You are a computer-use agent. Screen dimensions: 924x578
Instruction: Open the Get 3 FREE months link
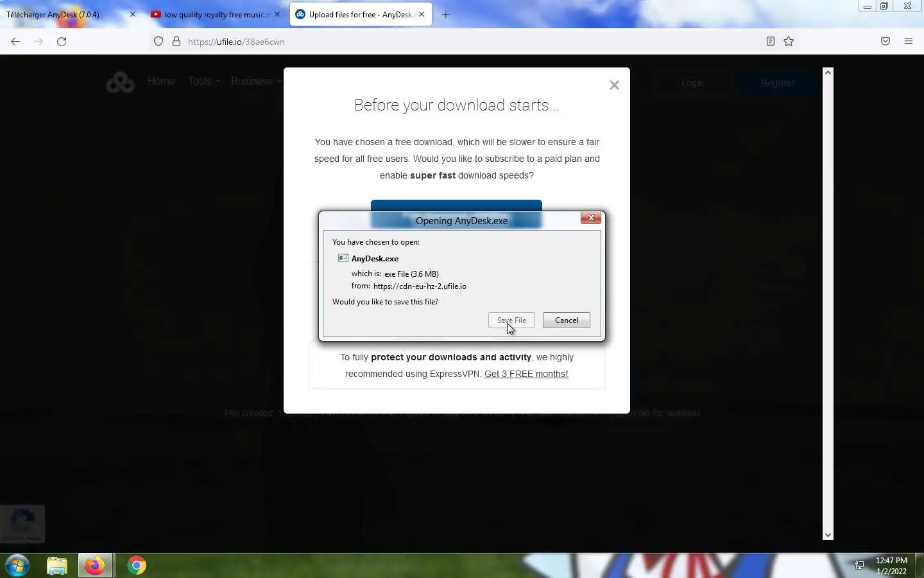(526, 374)
